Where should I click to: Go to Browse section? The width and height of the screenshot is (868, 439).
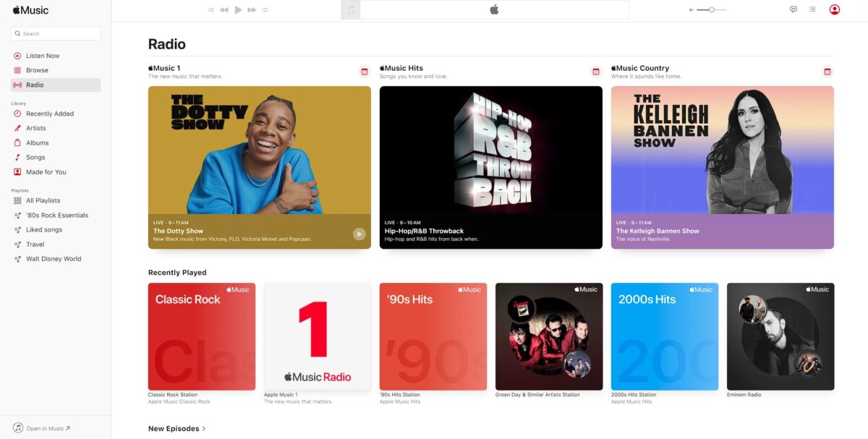pyautogui.click(x=56, y=70)
